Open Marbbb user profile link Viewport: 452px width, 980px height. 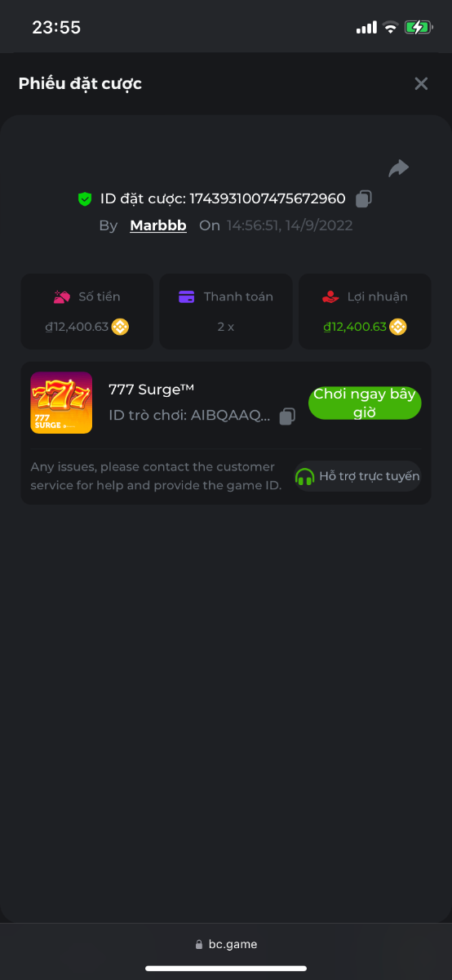coord(158,225)
